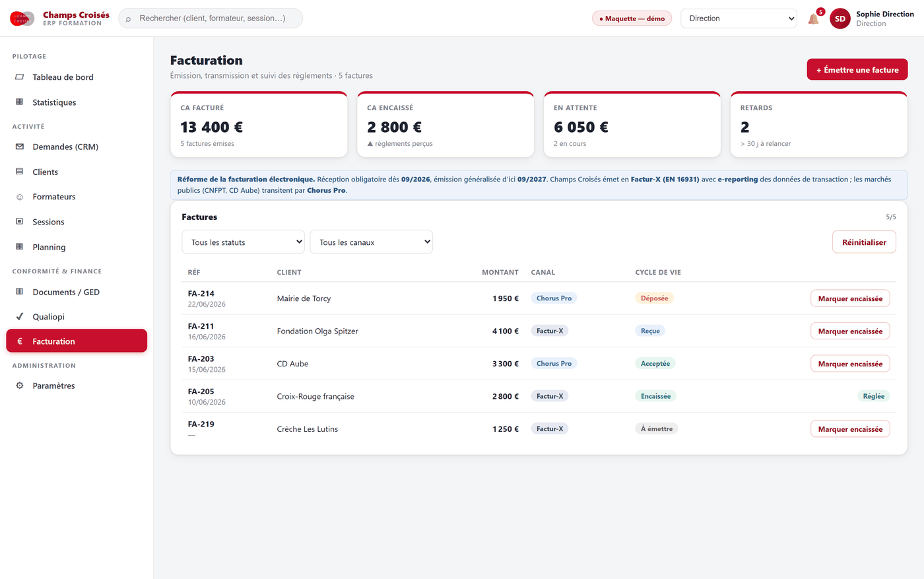Open the notifications bell icon

point(813,19)
